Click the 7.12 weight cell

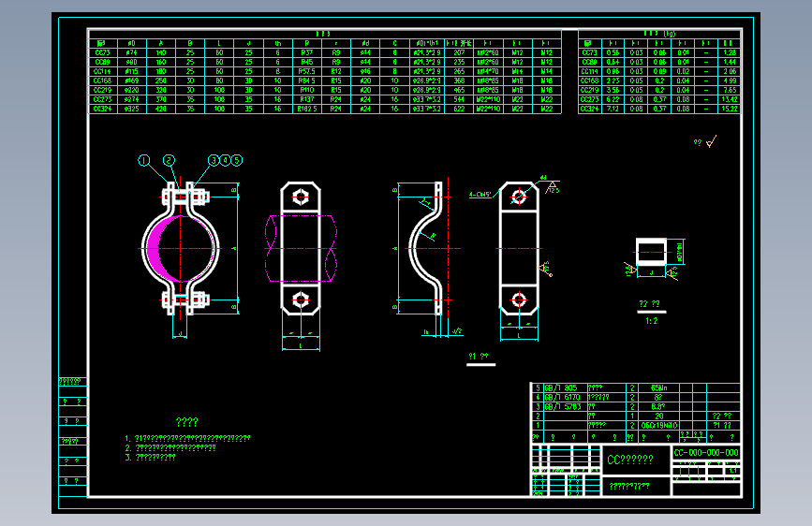[613, 109]
